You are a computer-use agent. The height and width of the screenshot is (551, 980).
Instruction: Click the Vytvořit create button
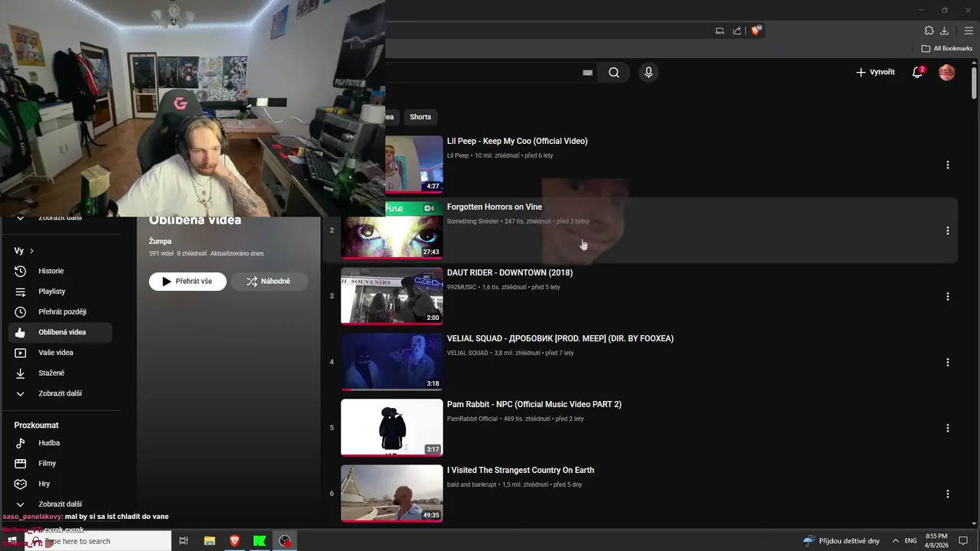pos(875,72)
